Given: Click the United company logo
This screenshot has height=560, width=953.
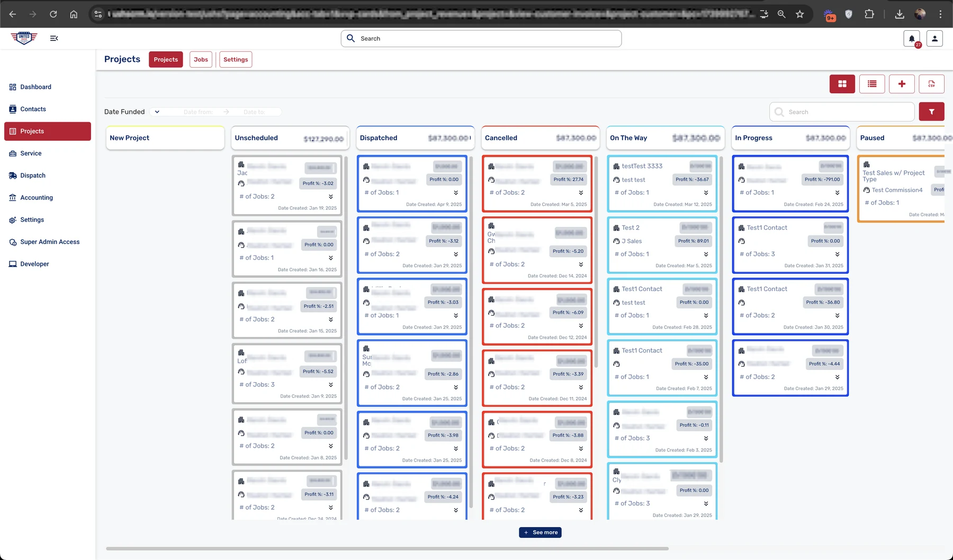Looking at the screenshot, I should 24,38.
